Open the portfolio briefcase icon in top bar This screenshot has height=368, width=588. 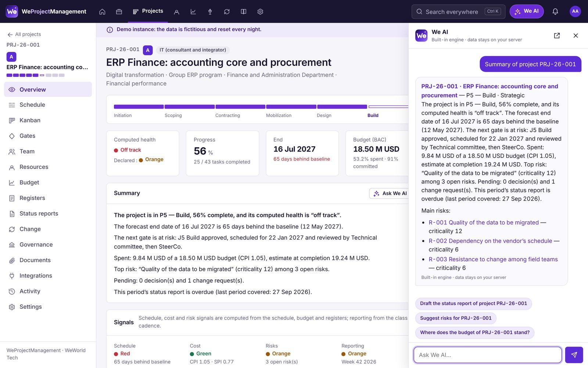pyautogui.click(x=119, y=12)
